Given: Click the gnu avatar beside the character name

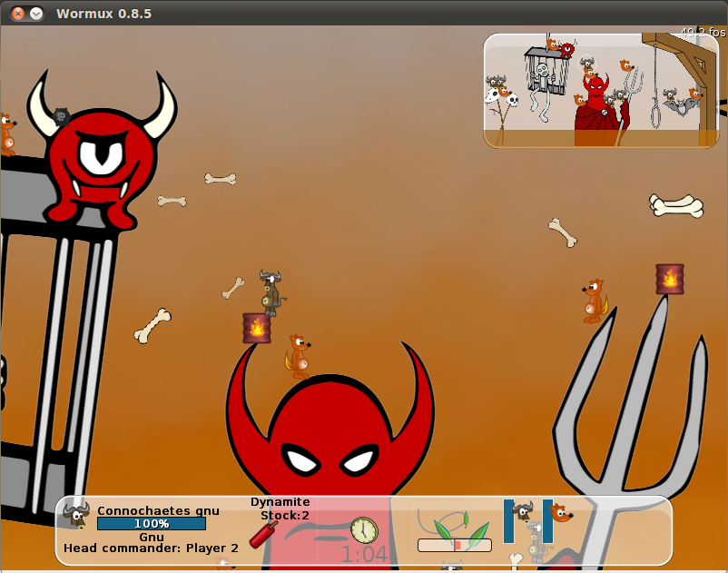Looking at the screenshot, I should coord(76,516).
